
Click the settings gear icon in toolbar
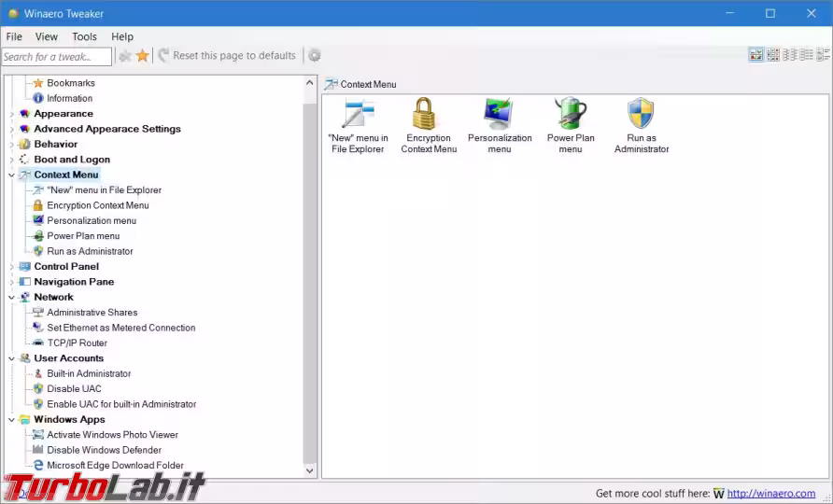[x=315, y=55]
